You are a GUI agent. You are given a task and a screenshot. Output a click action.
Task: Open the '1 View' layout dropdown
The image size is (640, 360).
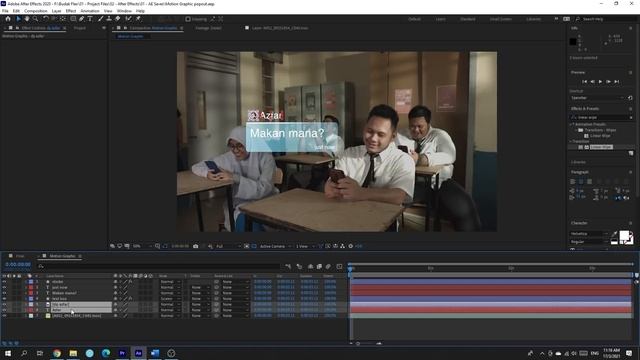[304, 246]
